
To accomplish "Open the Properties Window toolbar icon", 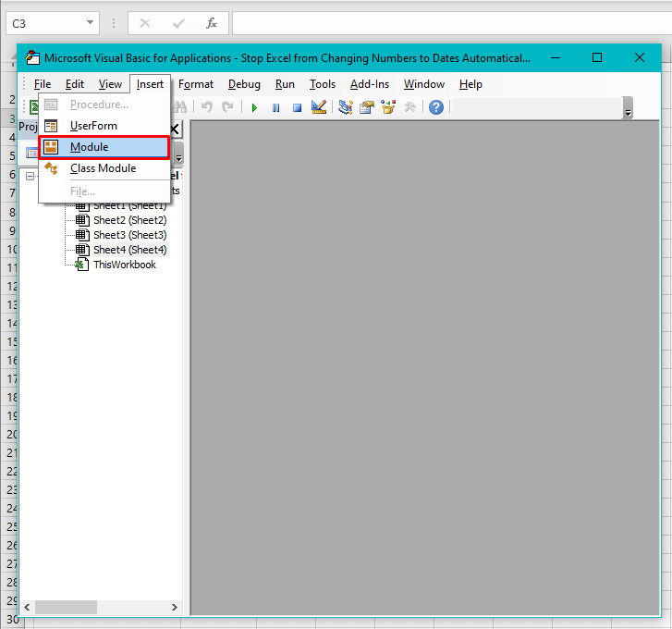I will (367, 107).
